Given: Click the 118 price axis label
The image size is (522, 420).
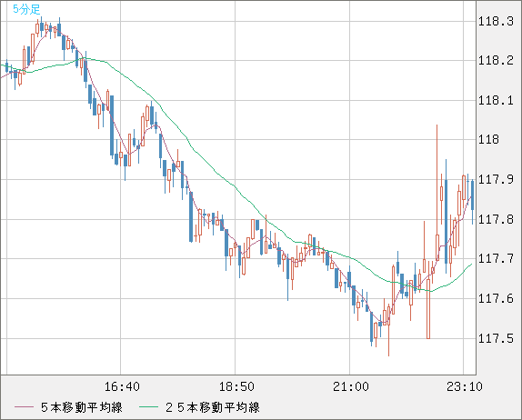Looking at the screenshot, I should [488, 139].
